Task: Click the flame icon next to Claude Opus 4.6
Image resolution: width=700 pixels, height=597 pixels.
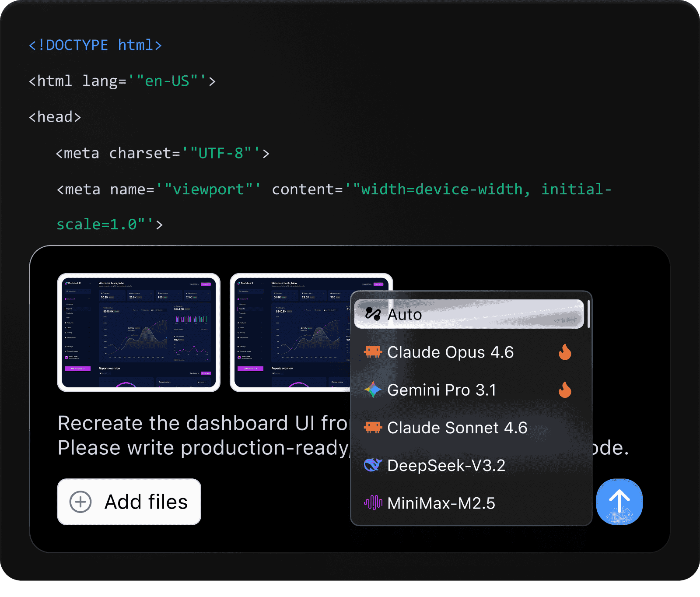Action: tap(565, 352)
